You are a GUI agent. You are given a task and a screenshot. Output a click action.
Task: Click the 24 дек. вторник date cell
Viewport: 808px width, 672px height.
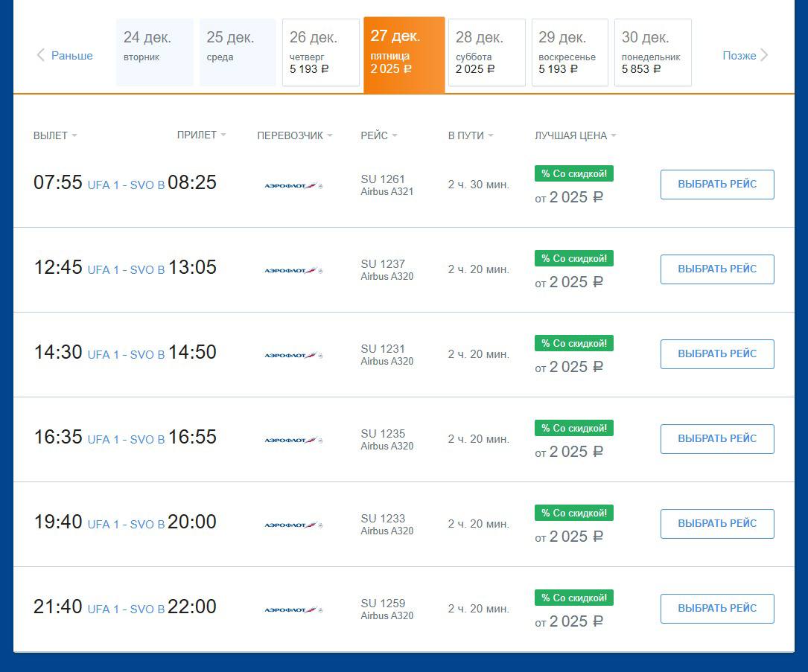154,52
